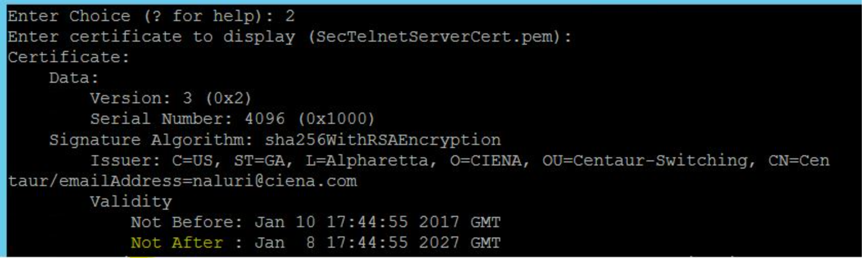Click the 'Not Before:' label
868x258 pixels.
186,222
